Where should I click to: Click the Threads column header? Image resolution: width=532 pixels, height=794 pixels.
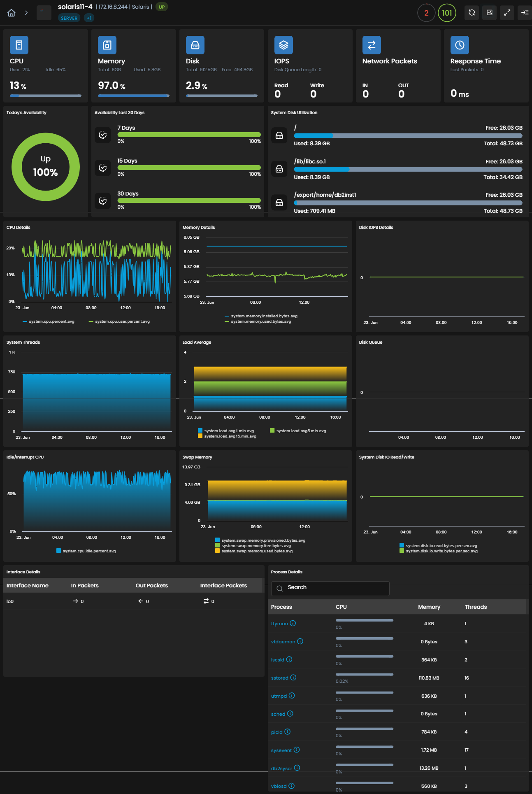(x=476, y=607)
